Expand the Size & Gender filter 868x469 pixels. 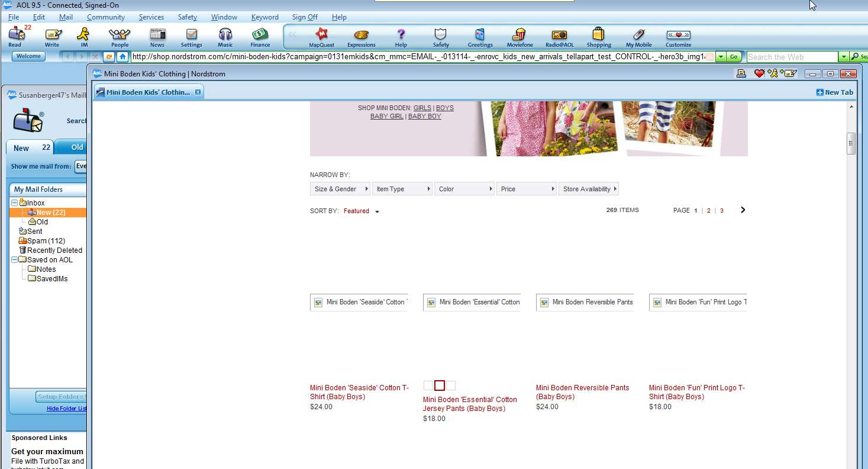click(x=340, y=189)
